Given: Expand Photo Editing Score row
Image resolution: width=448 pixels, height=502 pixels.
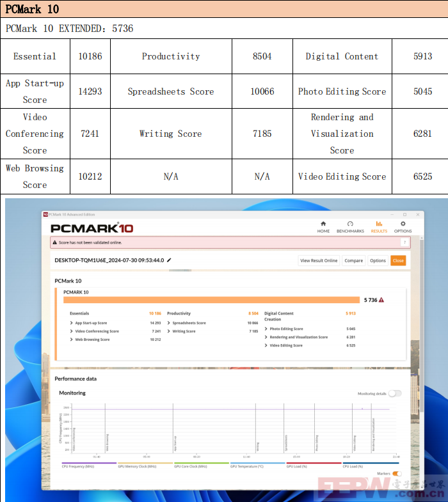Looking at the screenshot, I should pos(266,329).
